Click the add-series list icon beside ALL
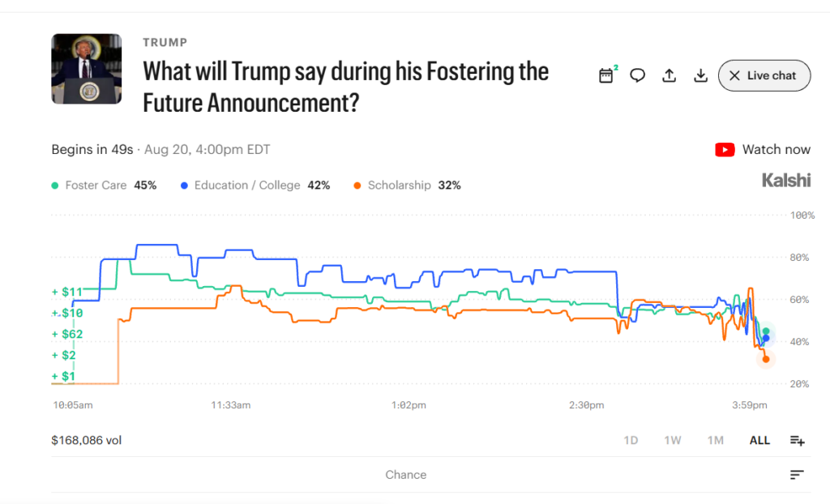 pos(798,441)
